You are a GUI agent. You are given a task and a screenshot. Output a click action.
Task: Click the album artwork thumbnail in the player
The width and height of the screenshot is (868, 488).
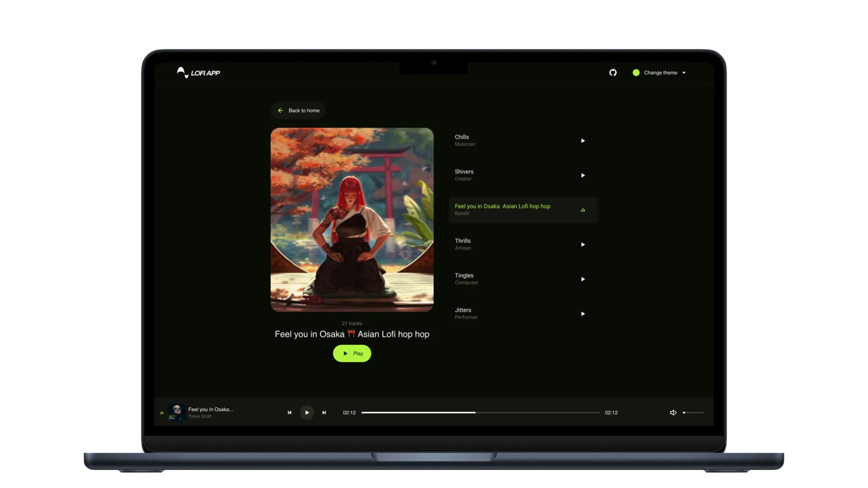point(176,412)
